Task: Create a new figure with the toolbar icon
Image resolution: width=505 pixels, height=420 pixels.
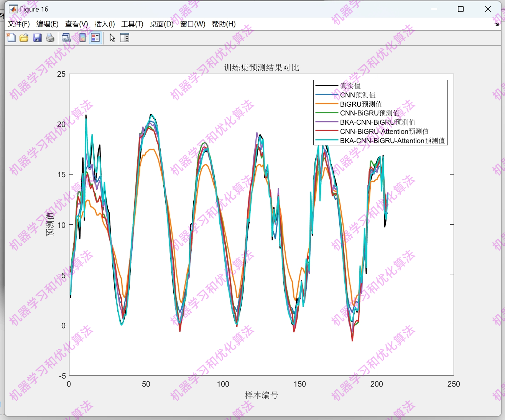Action: tap(11, 38)
